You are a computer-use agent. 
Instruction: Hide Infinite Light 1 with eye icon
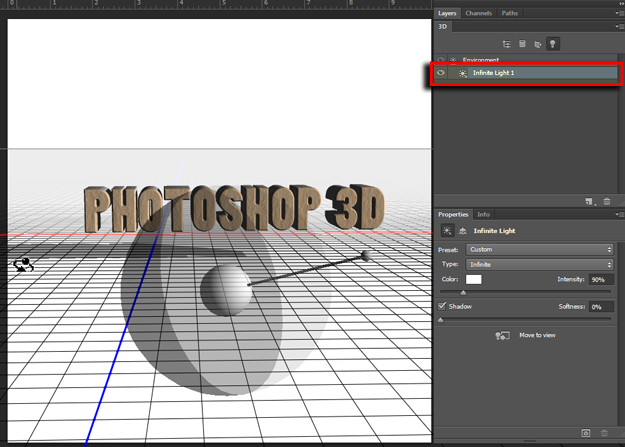pos(441,73)
